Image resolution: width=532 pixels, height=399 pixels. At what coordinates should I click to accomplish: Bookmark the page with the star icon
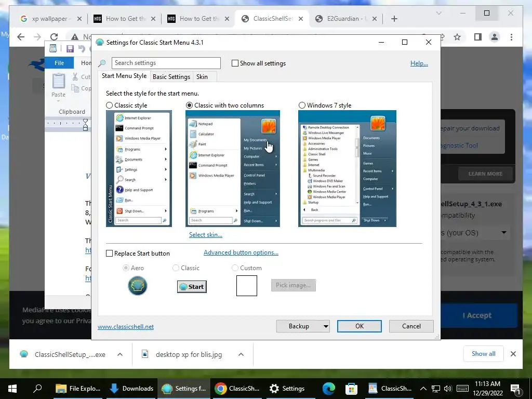click(457, 37)
